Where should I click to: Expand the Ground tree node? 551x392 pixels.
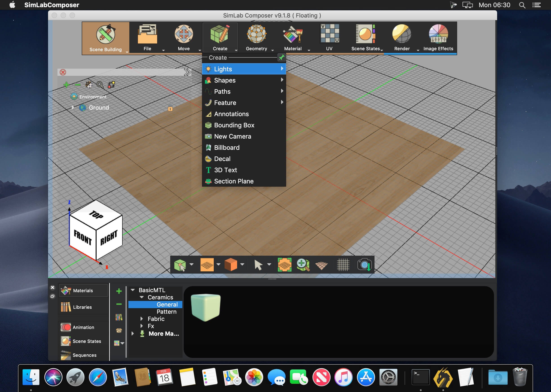[73, 107]
